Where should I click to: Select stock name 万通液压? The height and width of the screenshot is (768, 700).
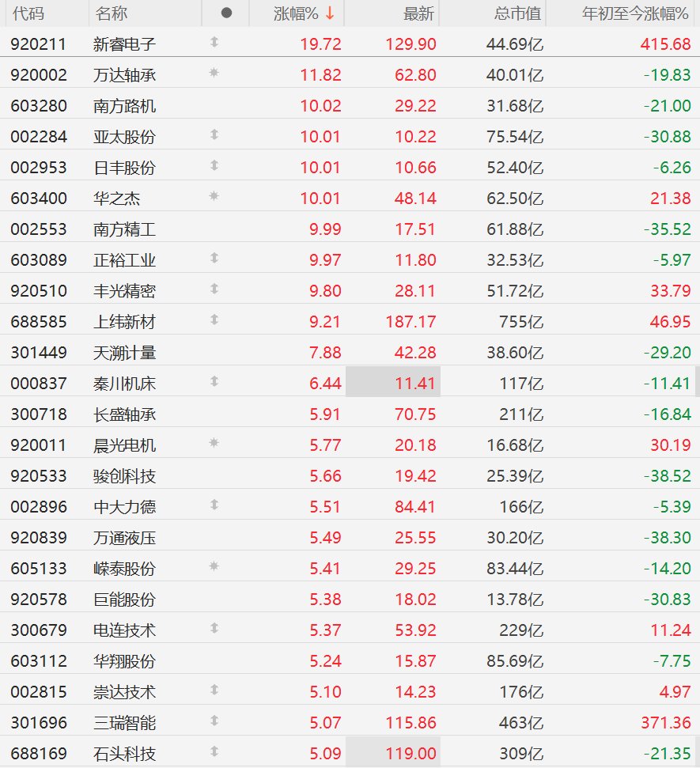(124, 538)
